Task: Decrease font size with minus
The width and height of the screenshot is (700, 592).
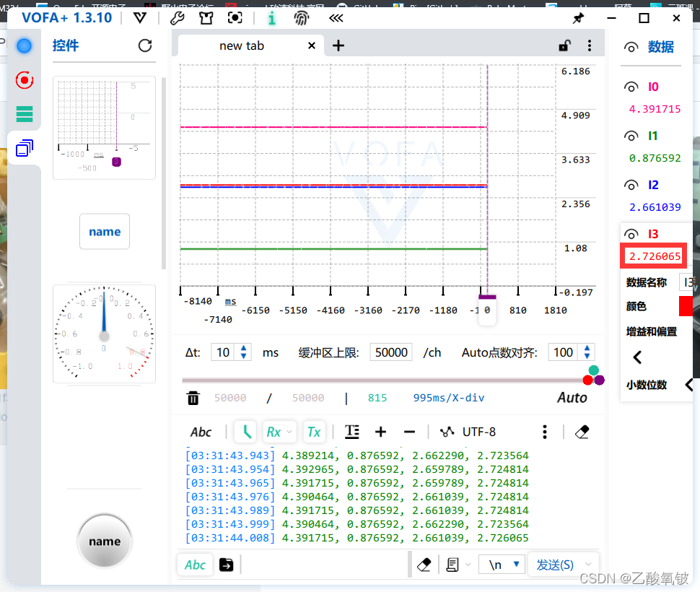Action: (409, 432)
